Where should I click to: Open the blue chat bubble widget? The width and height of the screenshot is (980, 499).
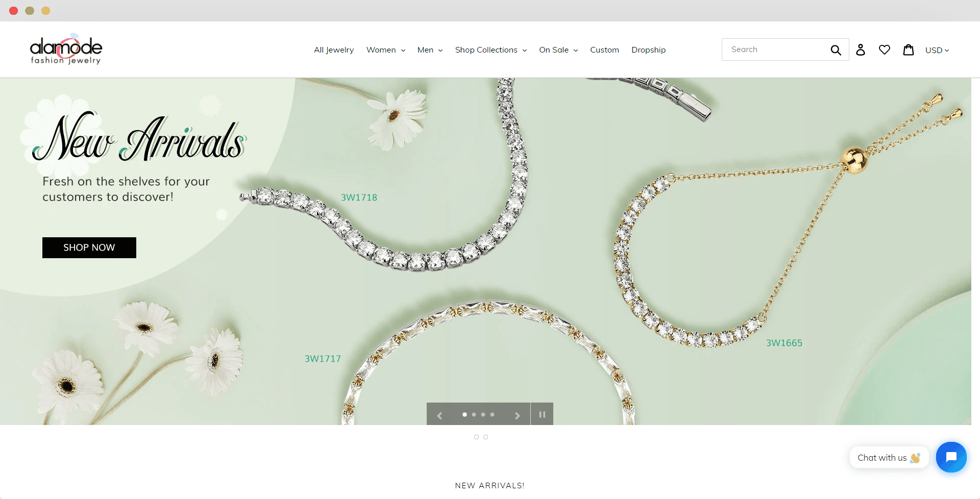tap(951, 457)
